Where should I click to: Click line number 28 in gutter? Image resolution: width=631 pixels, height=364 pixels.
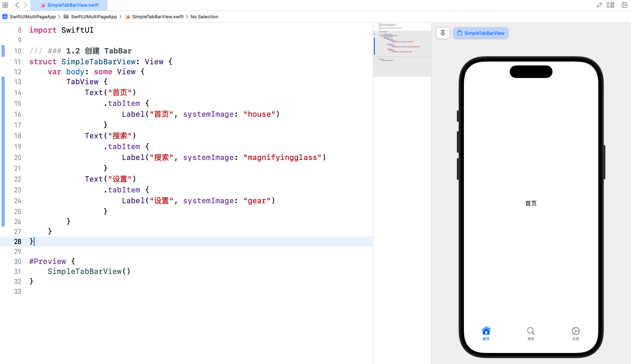coord(17,241)
